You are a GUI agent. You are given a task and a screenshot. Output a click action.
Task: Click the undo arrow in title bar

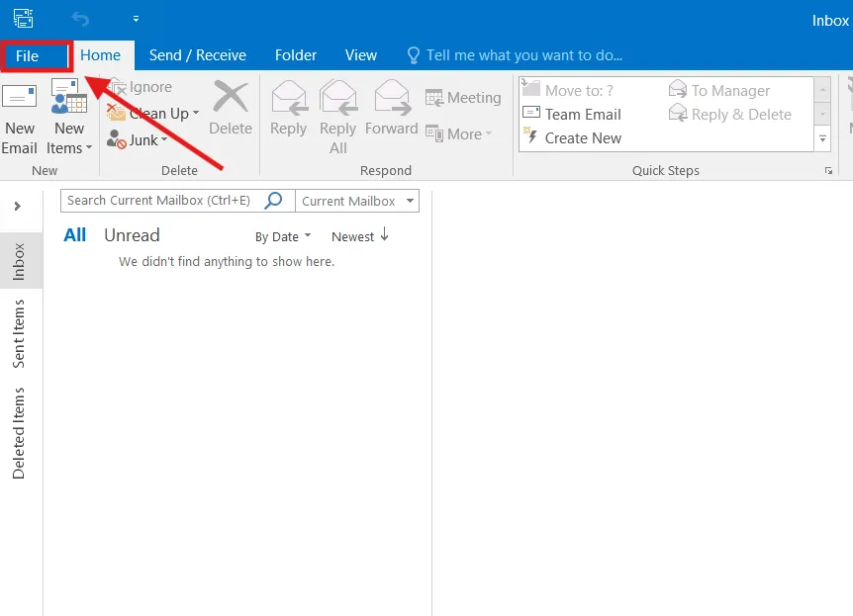tap(80, 18)
